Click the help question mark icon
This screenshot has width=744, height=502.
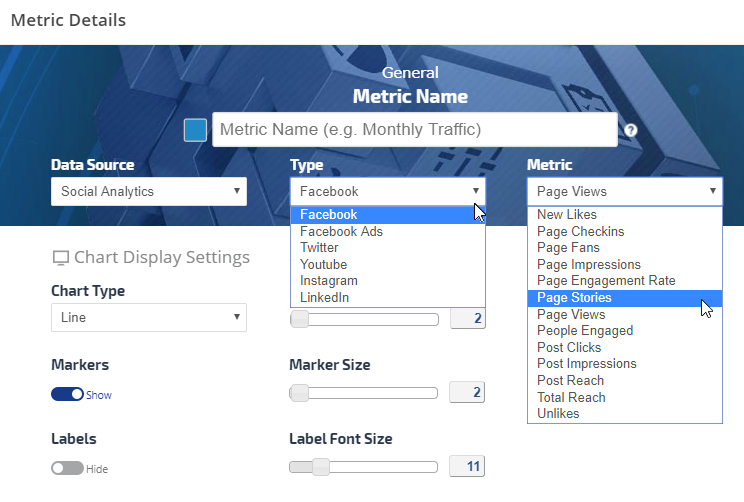(631, 131)
